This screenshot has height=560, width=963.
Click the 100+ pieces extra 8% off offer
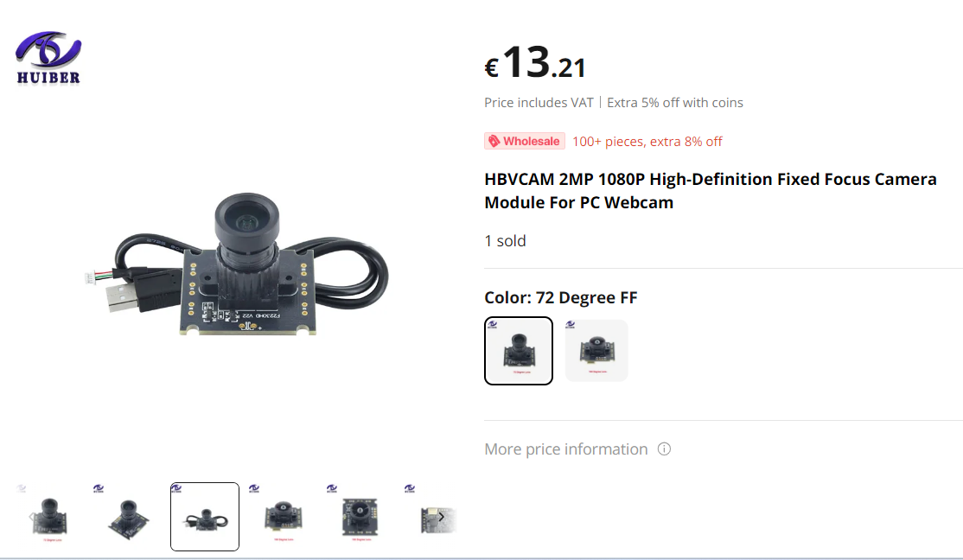point(647,141)
